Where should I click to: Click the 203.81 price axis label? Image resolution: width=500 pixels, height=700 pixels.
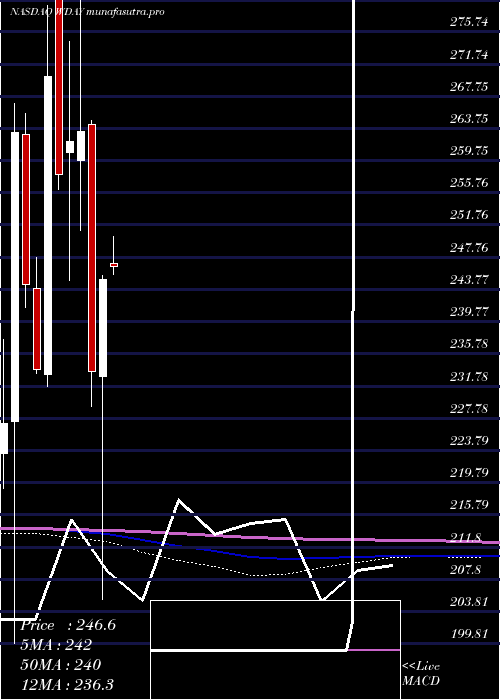pos(469,601)
